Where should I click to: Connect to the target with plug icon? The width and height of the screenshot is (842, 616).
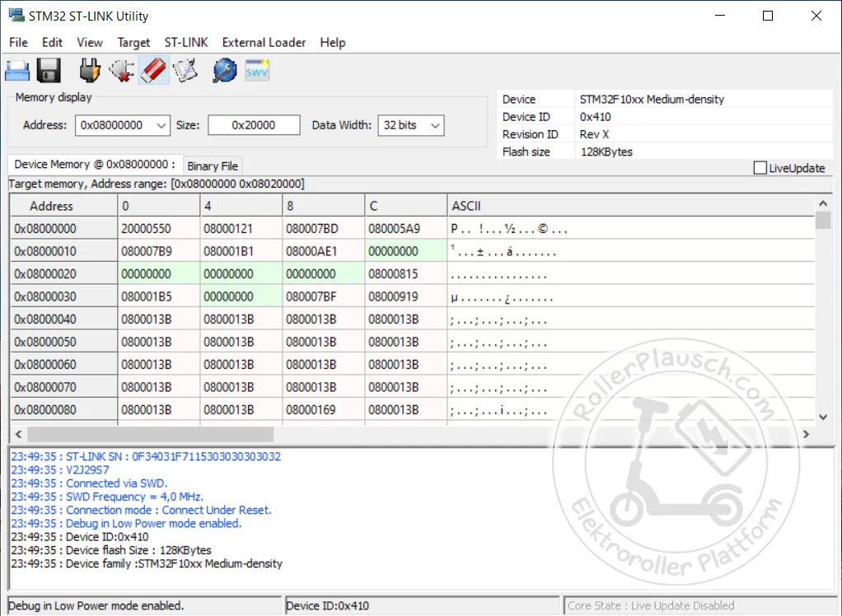coord(90,71)
